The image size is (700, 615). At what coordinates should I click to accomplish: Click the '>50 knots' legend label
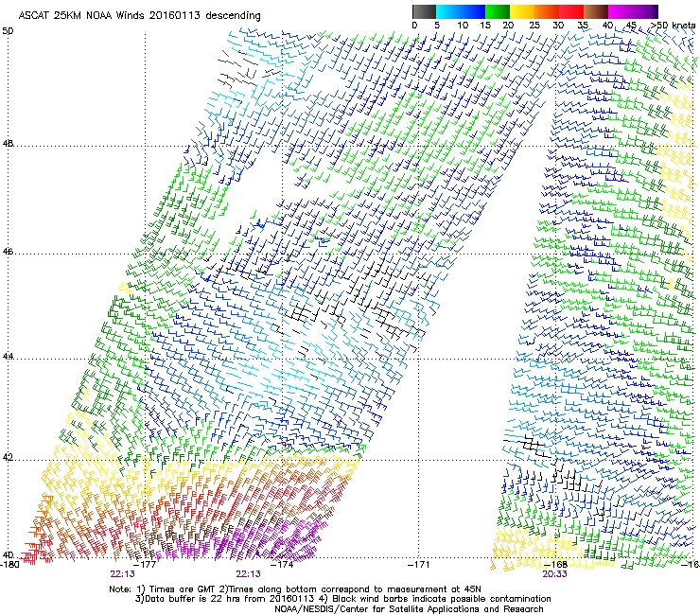(674, 26)
